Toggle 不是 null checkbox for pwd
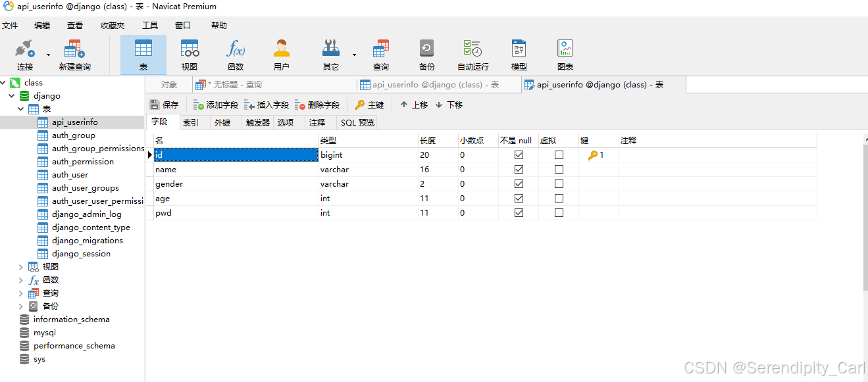Image resolution: width=868 pixels, height=382 pixels. pos(519,213)
